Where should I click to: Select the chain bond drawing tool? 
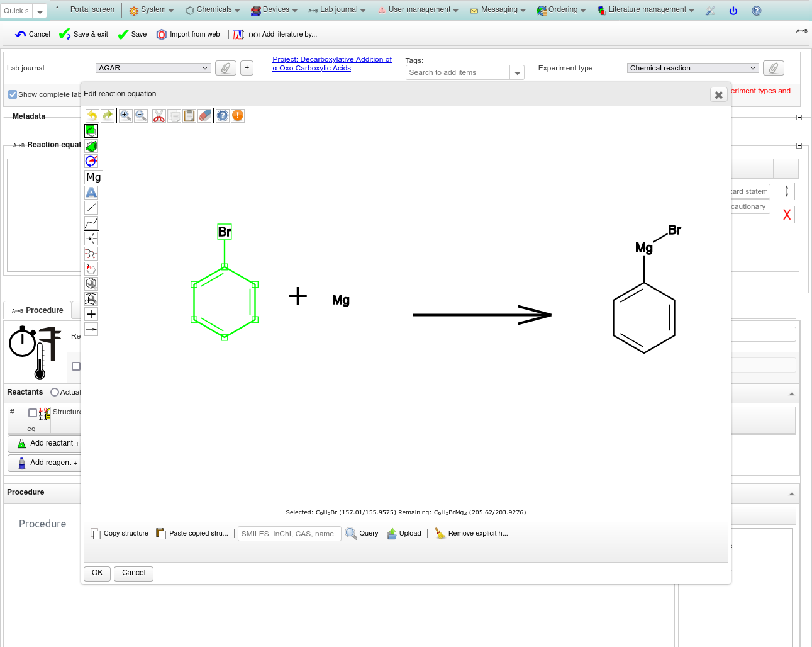(x=91, y=223)
